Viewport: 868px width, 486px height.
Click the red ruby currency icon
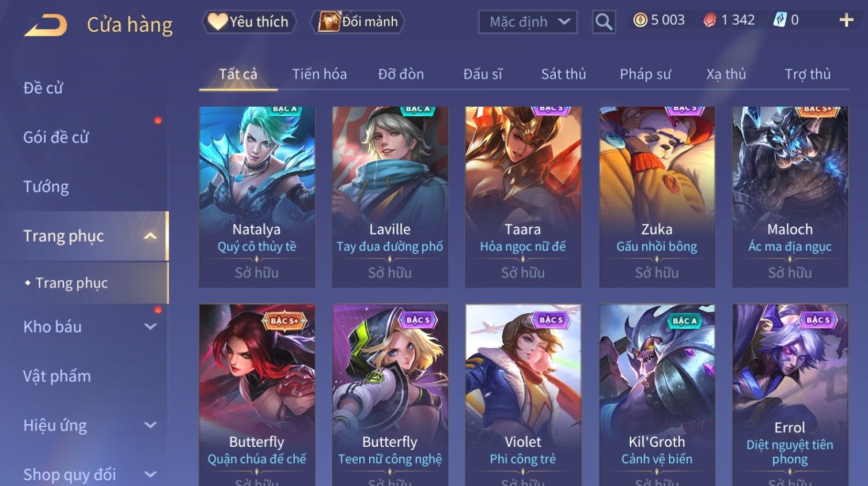(x=710, y=20)
